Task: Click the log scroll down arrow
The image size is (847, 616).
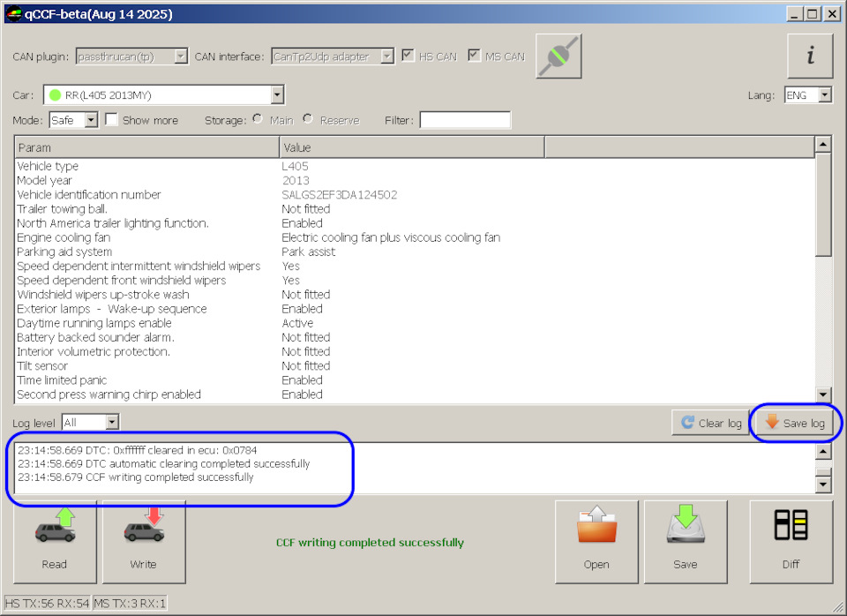Action: 822,485
